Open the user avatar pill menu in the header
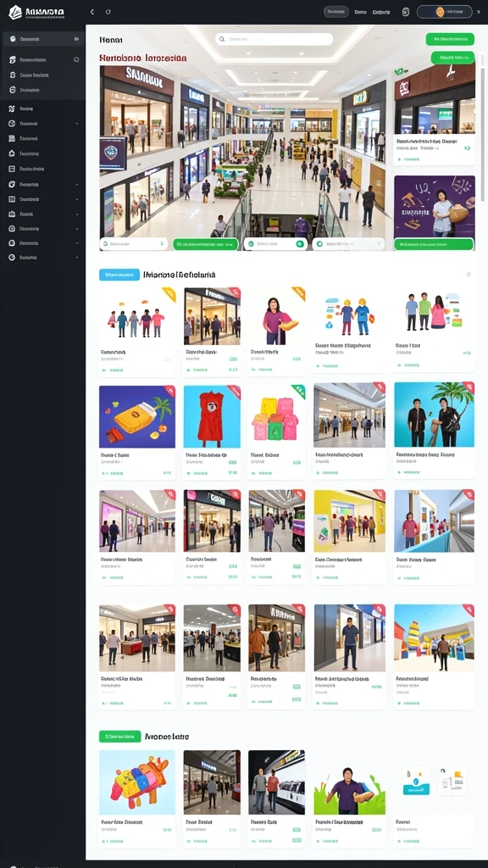 point(444,12)
